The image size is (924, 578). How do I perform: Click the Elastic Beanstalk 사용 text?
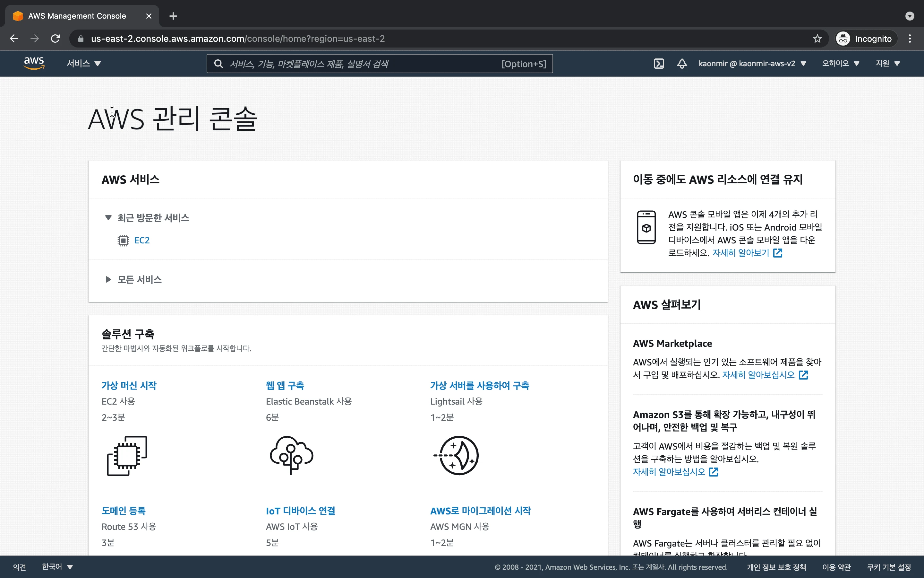[x=309, y=402]
